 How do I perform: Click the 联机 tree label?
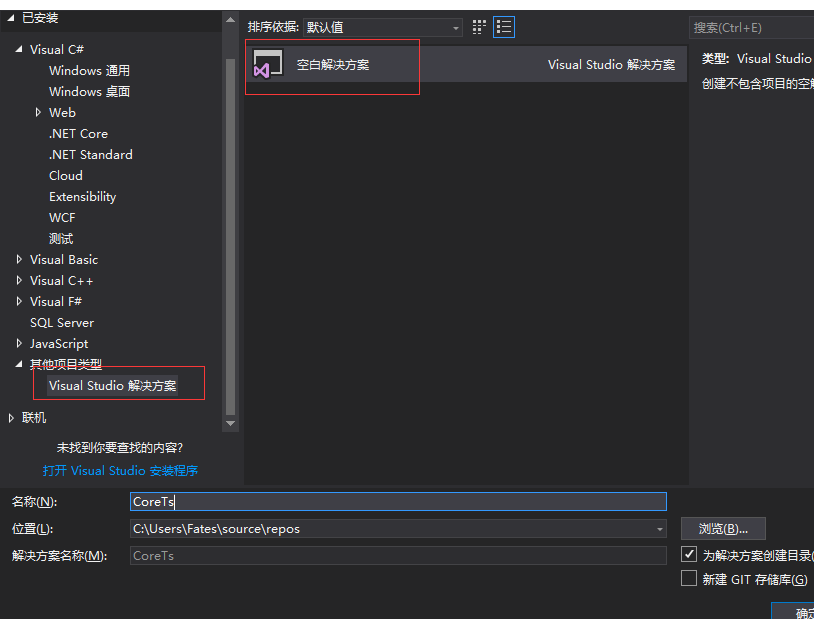coord(34,418)
